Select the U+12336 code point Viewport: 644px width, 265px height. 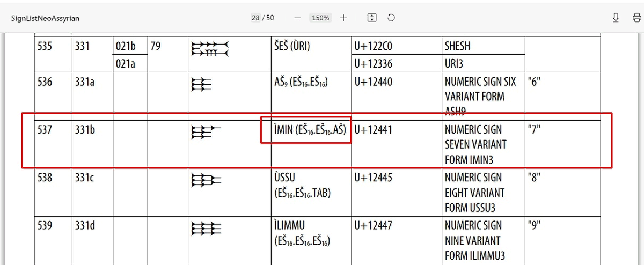[374, 64]
